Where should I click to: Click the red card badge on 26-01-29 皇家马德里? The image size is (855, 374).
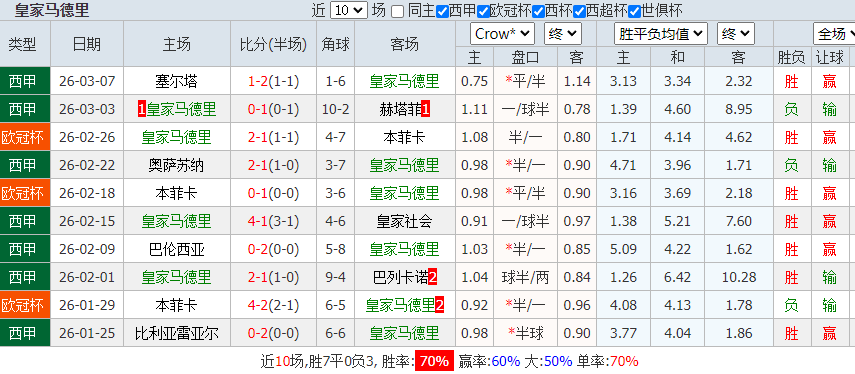(439, 305)
